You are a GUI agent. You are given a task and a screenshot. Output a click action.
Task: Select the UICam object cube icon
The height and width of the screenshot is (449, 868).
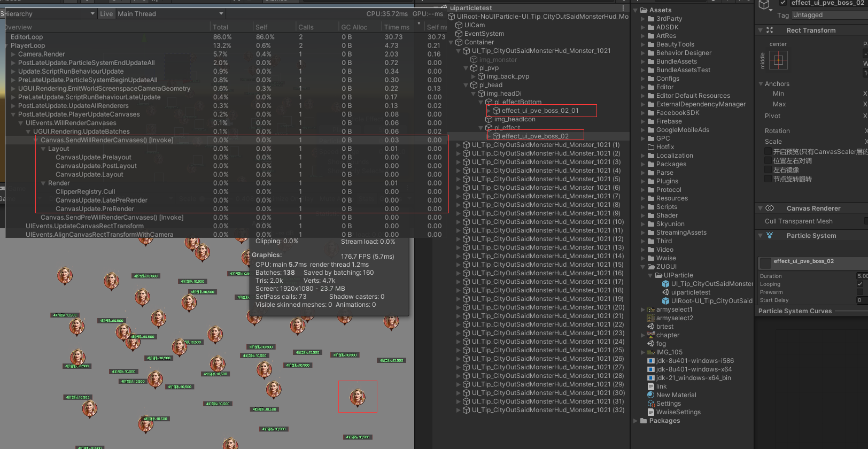click(459, 25)
